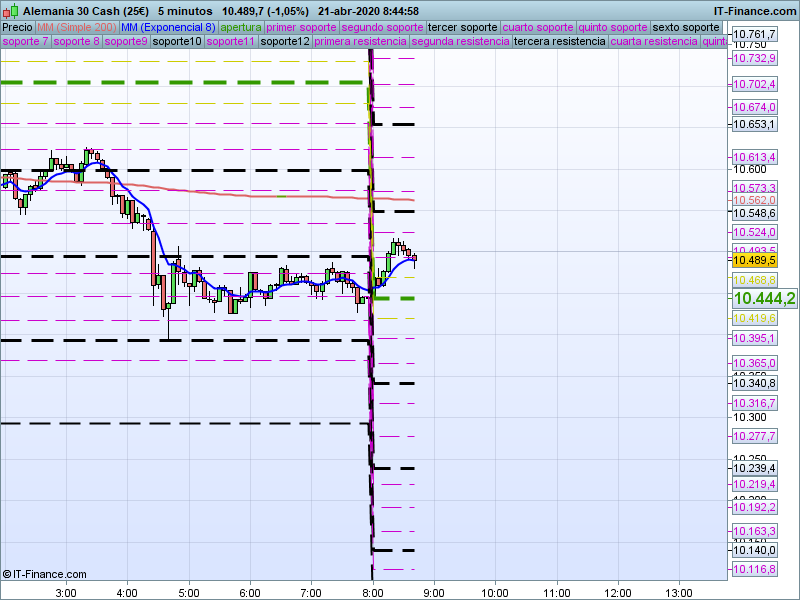Click the soporte10 legend label
Viewport: 800px width, 600px height.
(177, 41)
